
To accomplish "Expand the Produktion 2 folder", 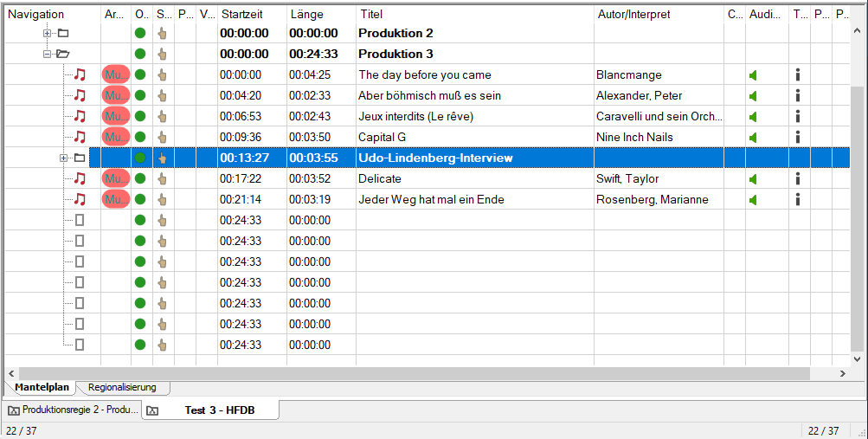I will (48, 33).
